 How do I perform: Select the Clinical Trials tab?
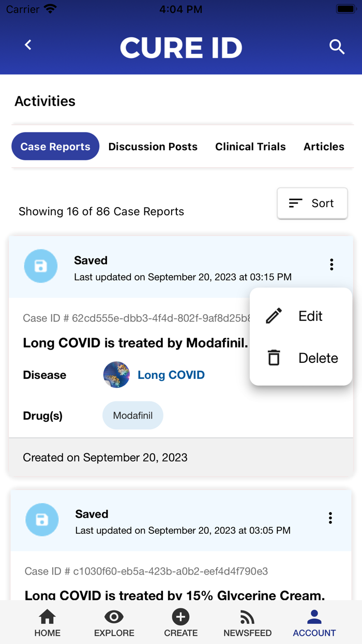pos(250,147)
